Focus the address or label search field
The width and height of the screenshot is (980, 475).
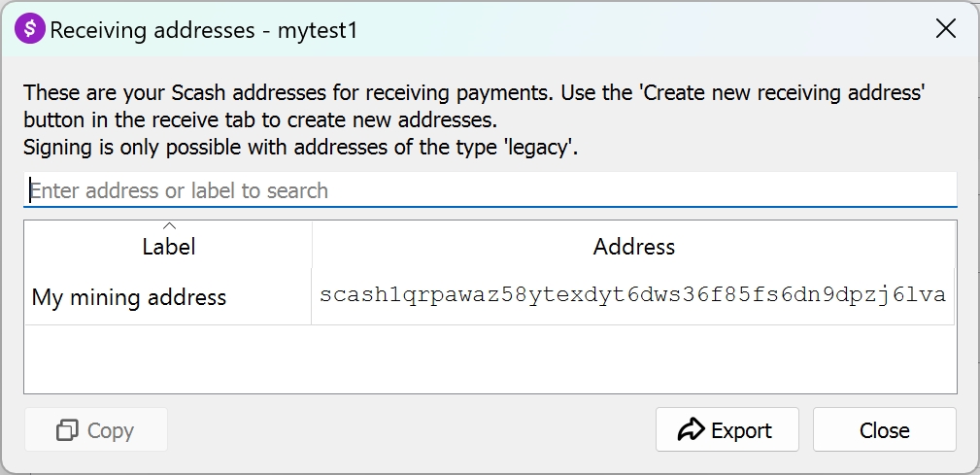(x=490, y=190)
